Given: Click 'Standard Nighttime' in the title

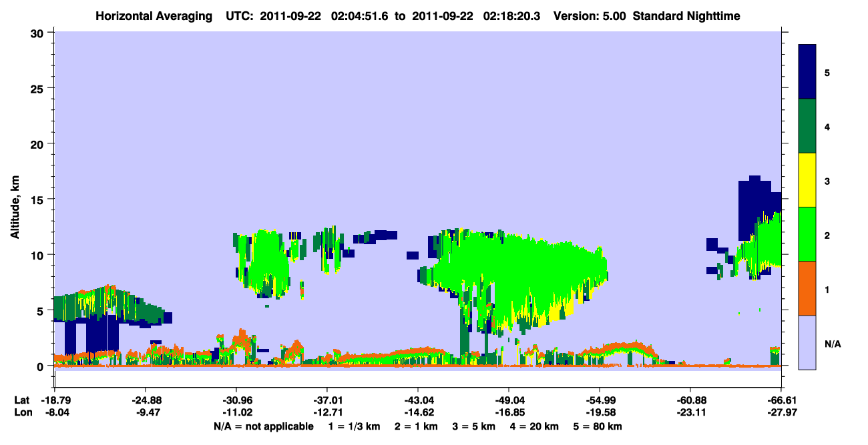Looking at the screenshot, I should tap(686, 15).
